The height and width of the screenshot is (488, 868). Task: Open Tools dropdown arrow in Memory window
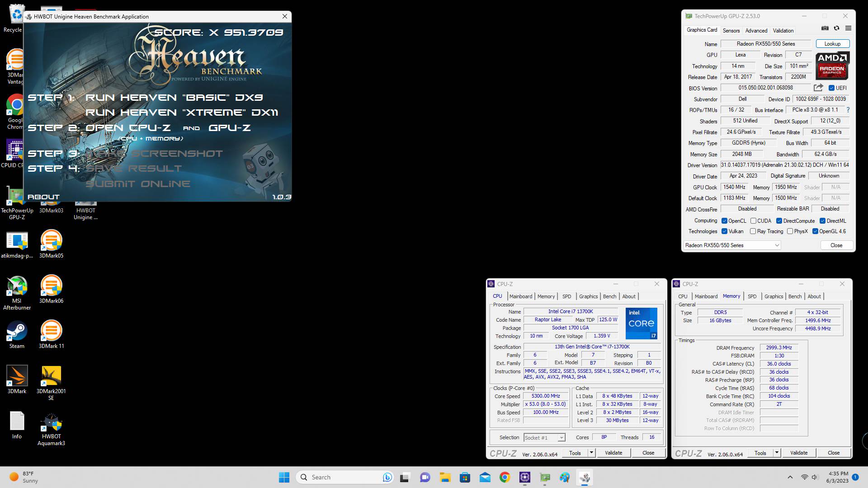777,453
